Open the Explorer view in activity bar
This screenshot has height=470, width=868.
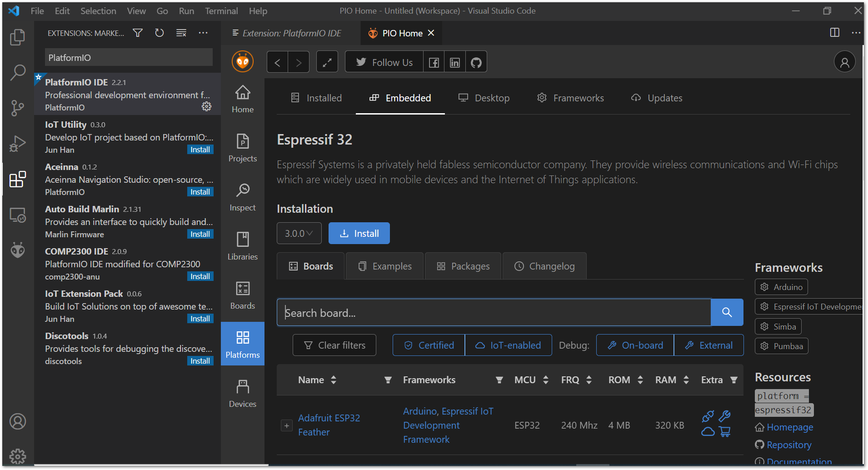pos(18,37)
